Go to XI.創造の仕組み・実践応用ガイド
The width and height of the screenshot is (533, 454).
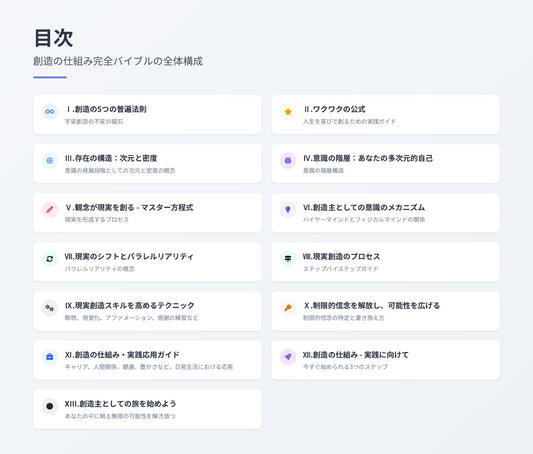pyautogui.click(x=147, y=360)
